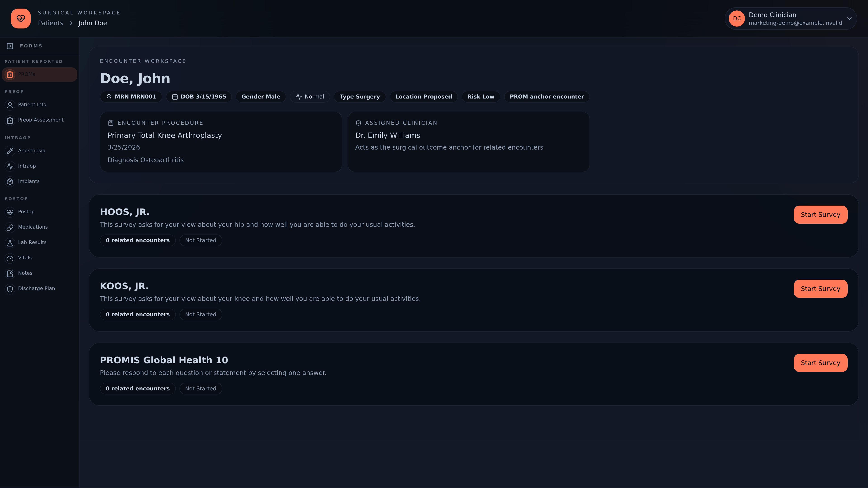Select the PROMs clipboard icon

(x=10, y=74)
